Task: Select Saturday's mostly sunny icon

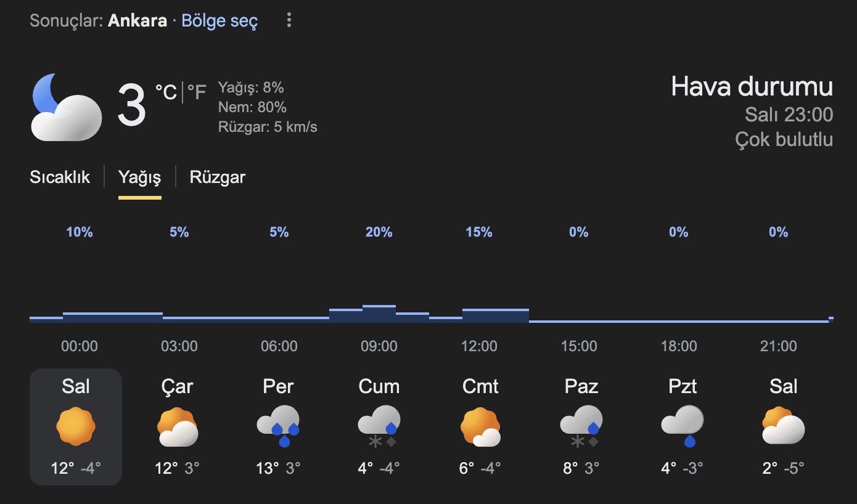Action: pyautogui.click(x=480, y=426)
